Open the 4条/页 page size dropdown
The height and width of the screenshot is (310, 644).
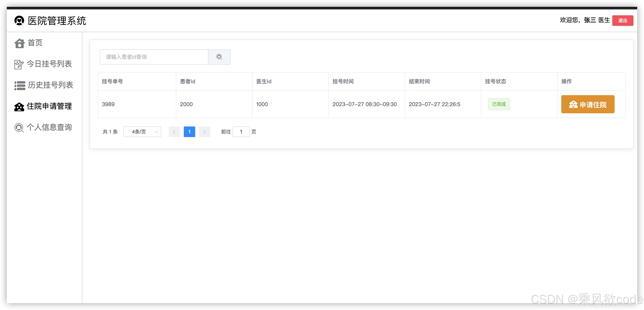coord(142,132)
